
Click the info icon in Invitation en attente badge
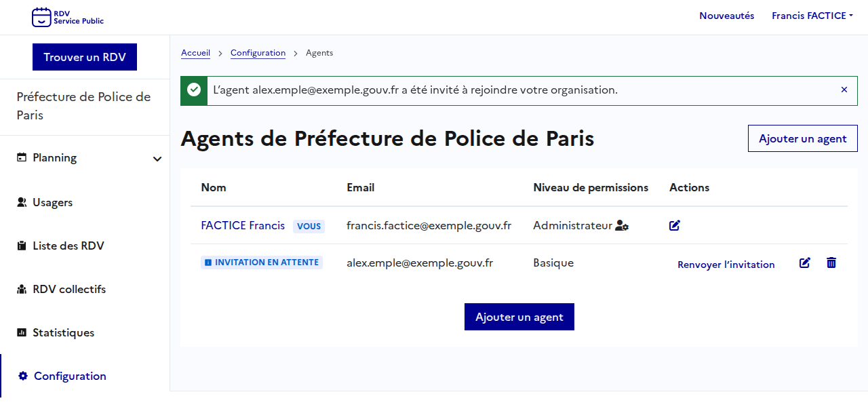pos(208,263)
